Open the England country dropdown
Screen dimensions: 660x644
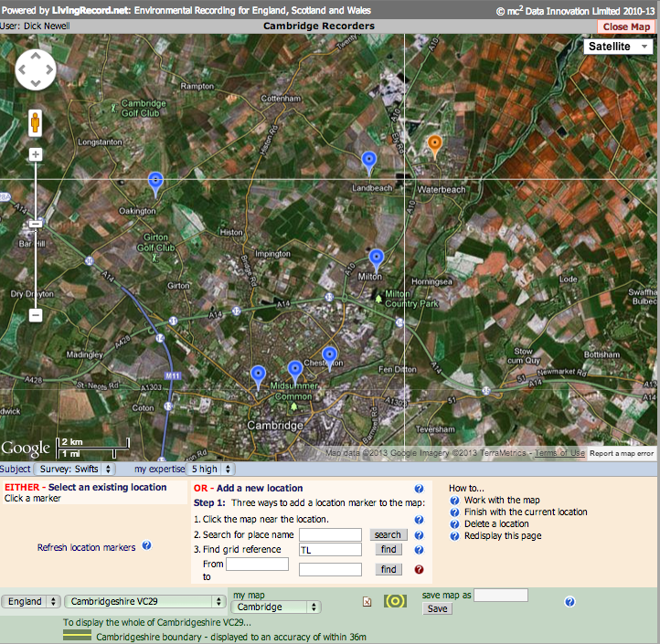[31, 601]
